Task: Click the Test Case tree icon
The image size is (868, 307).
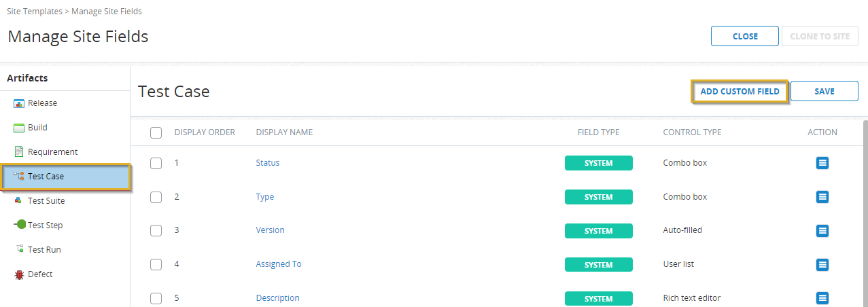Action: tap(19, 176)
